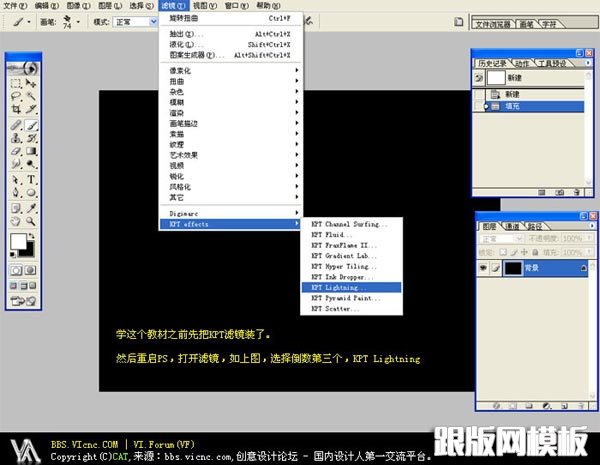Click Jump to ImageReady button

point(23,301)
